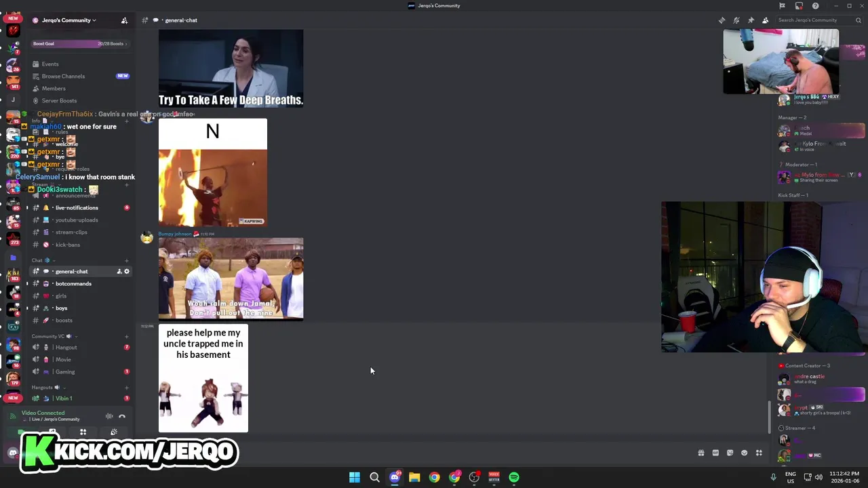Screen dimensions: 868x488
Task: Open the soundboard icon in voice panel
Action: [x=114, y=432]
